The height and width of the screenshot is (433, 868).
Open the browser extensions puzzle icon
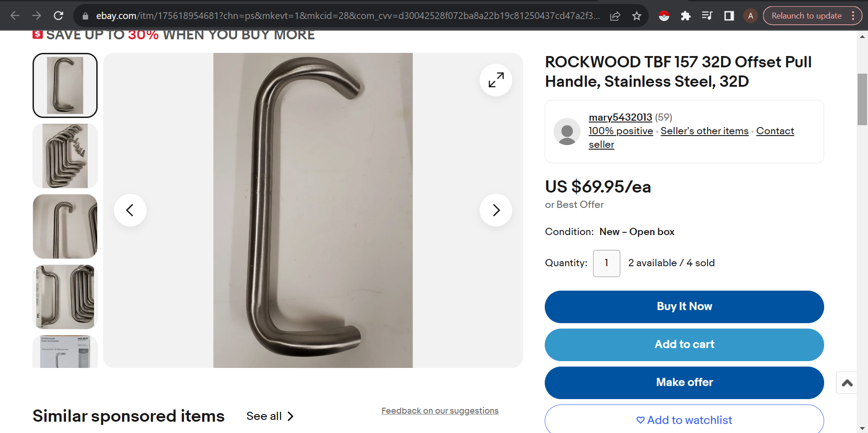pos(685,16)
